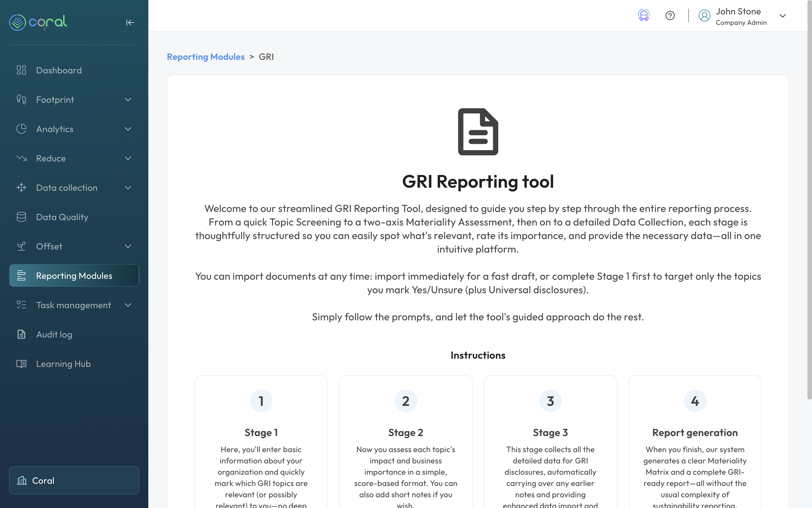
Task: Click the Data collection icon
Action: click(21, 187)
